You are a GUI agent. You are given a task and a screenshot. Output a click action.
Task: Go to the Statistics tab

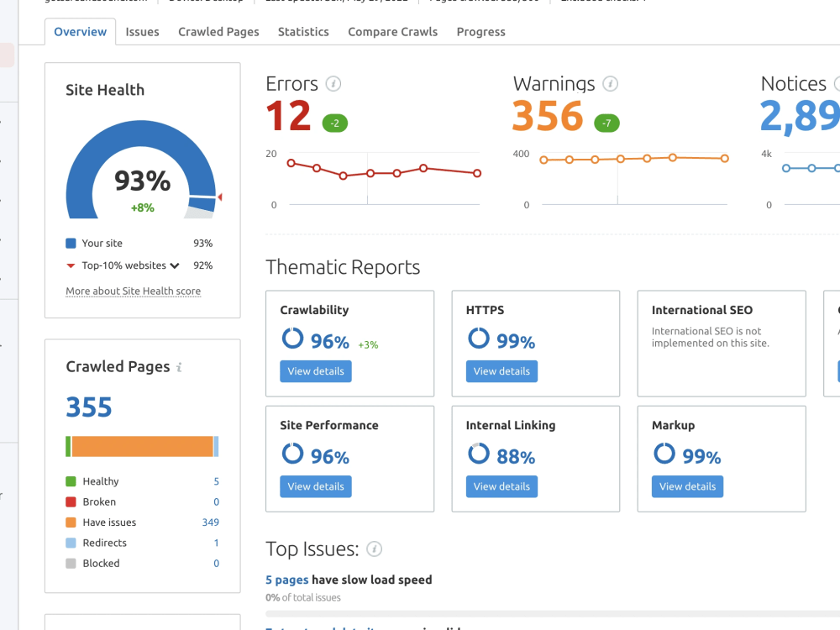click(x=303, y=32)
